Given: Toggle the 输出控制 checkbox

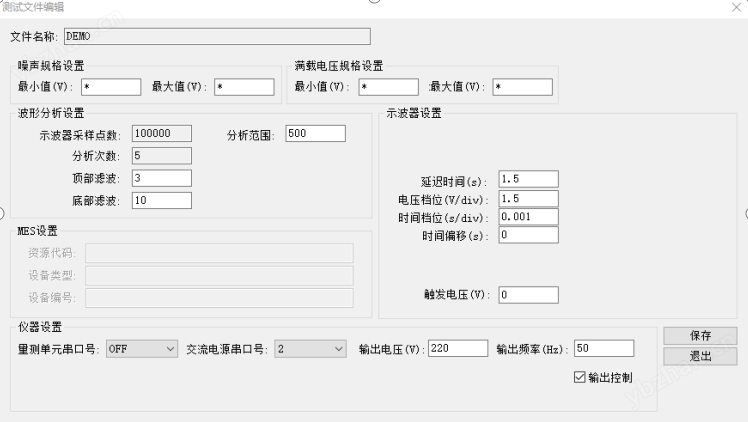Looking at the screenshot, I should (x=579, y=377).
